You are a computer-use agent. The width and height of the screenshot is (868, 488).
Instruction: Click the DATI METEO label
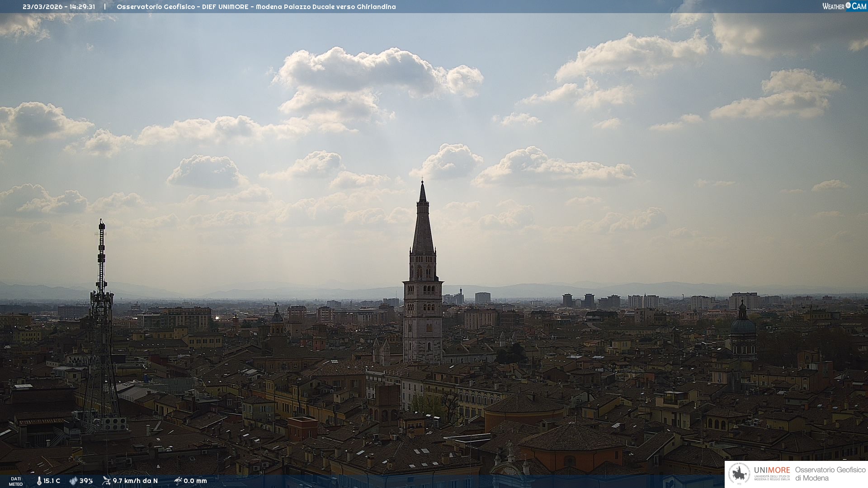[x=16, y=481]
